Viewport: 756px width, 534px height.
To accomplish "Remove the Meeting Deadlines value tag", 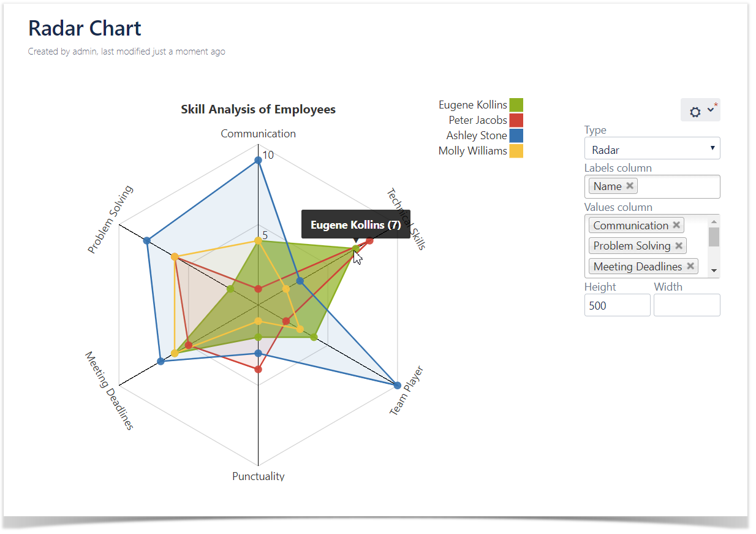I will coord(690,266).
